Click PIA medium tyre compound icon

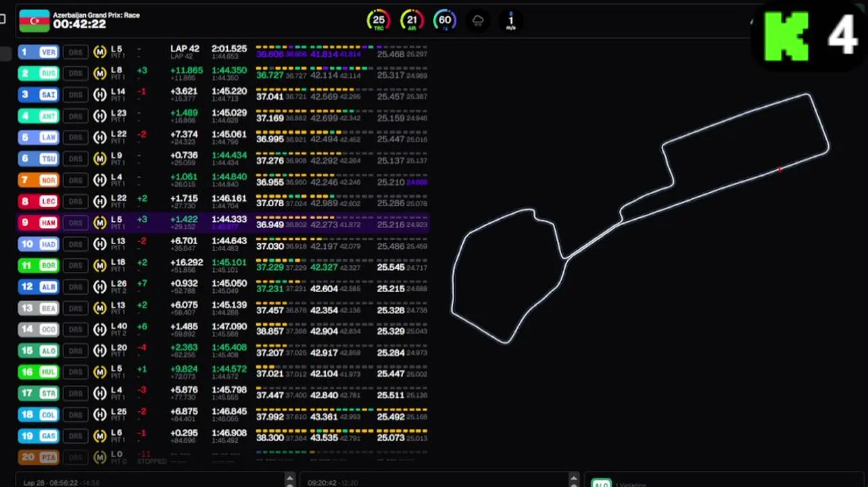pyautogui.click(x=100, y=457)
